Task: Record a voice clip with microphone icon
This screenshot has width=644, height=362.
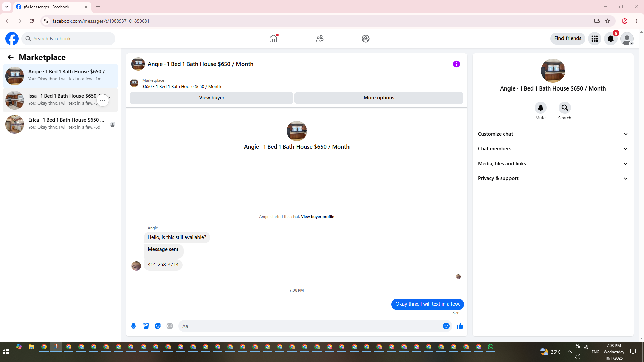Action: click(x=133, y=326)
